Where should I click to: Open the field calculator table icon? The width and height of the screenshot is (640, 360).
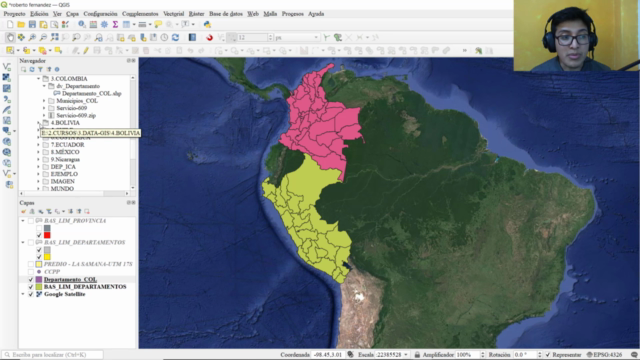(x=93, y=25)
